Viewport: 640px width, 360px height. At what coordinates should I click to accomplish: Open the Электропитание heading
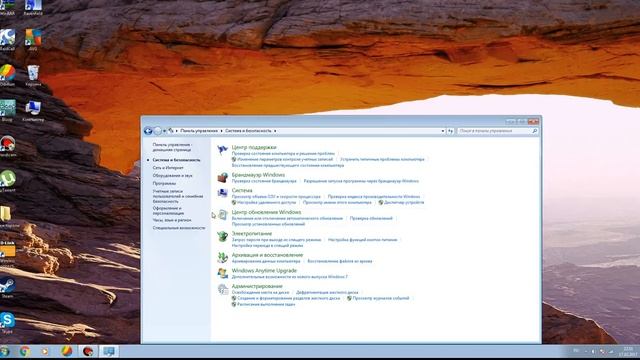tap(252, 233)
